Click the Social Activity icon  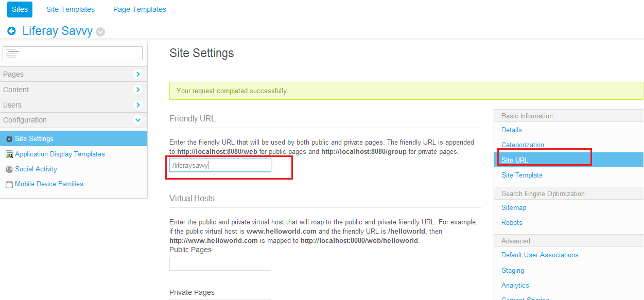pyautogui.click(x=9, y=169)
